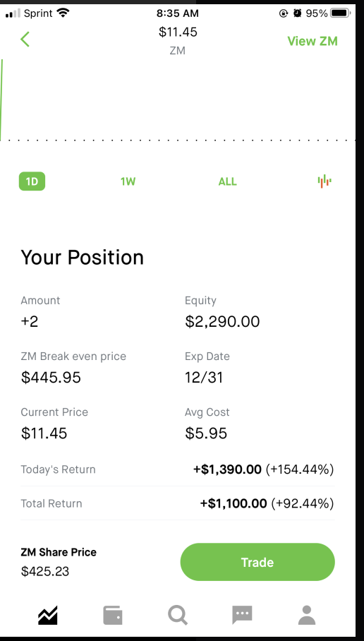Open the profile person tab icon
Screen dimensions: 364x641
(307, 616)
